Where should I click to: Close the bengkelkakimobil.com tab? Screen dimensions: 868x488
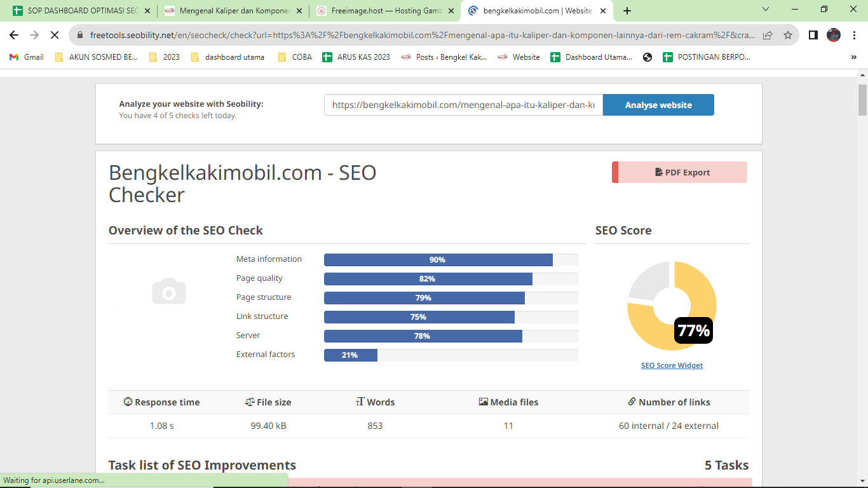click(603, 11)
